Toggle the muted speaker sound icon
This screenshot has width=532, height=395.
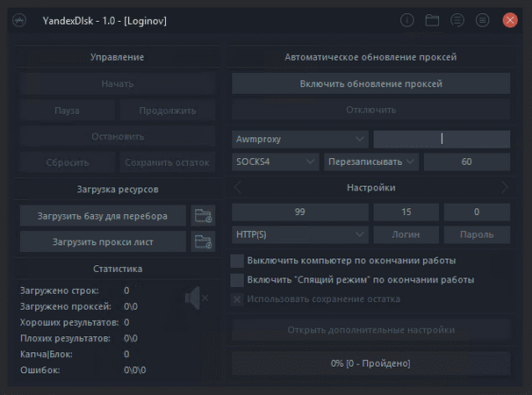197,298
